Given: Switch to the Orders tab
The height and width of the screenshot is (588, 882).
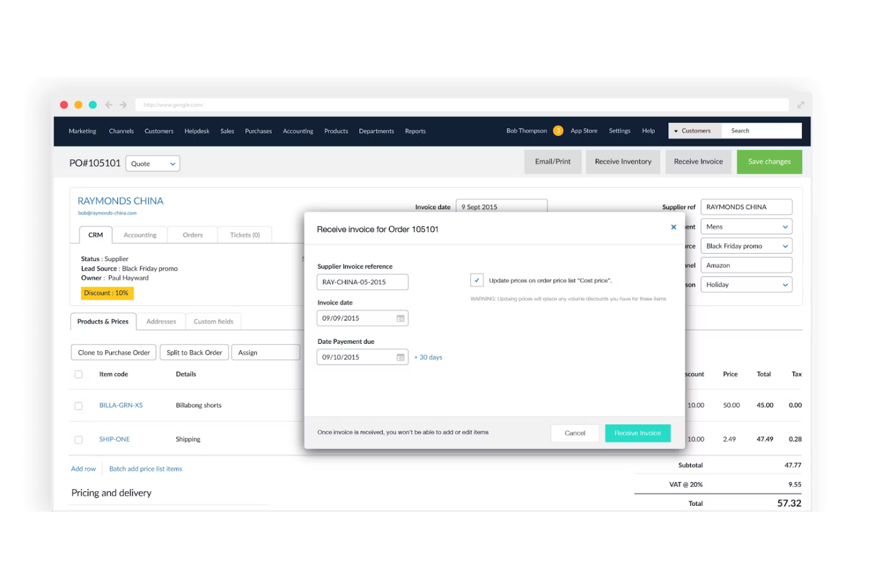Looking at the screenshot, I should (192, 235).
